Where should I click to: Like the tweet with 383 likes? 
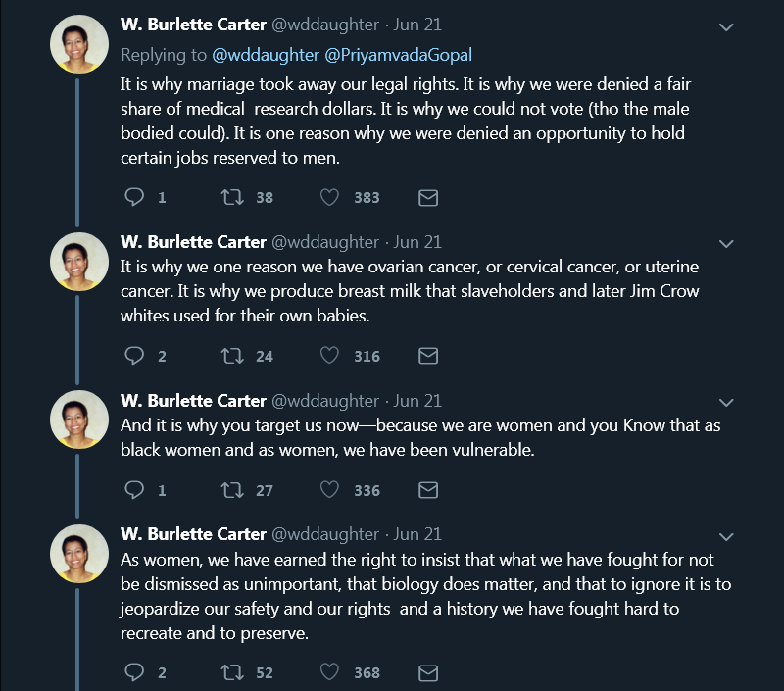[330, 197]
